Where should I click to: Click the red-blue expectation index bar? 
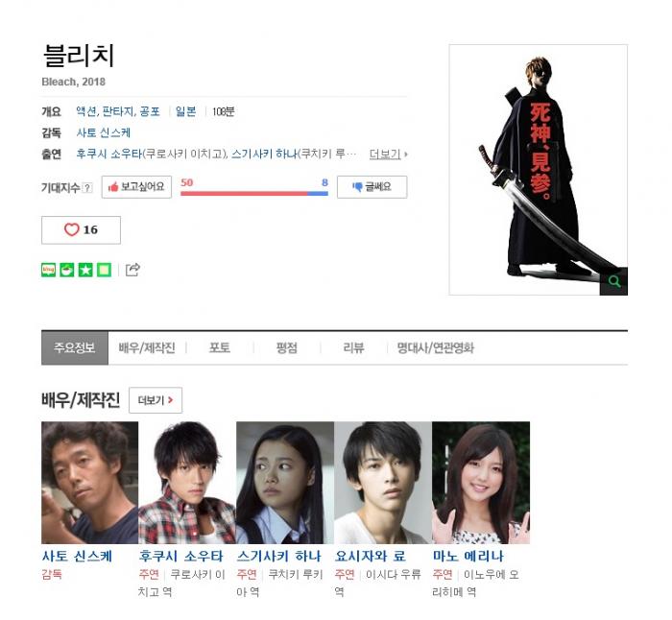[254, 194]
